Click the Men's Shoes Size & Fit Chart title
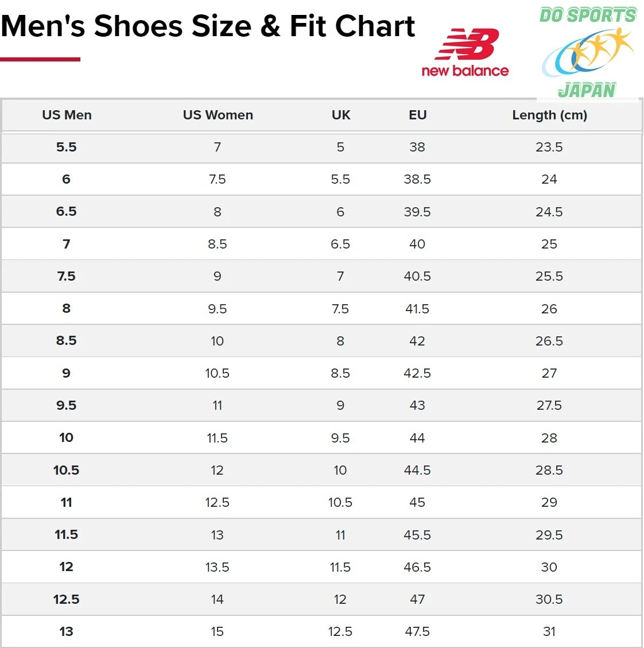 [x=208, y=26]
